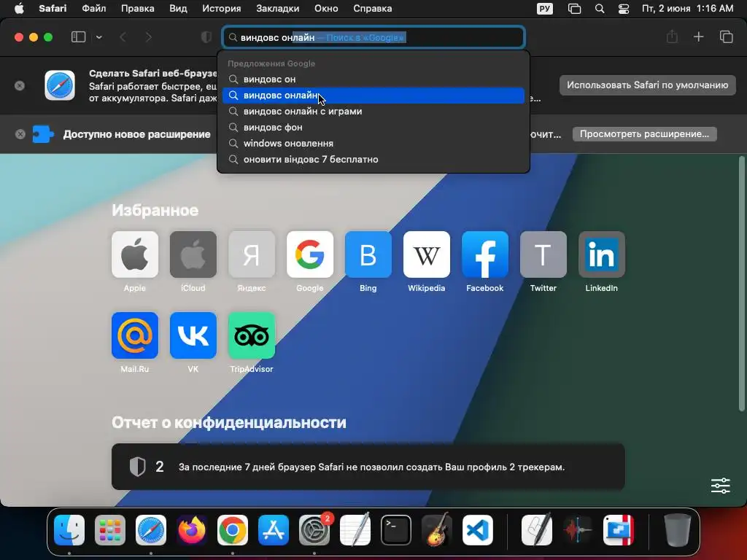Switch input source РУ in menu bar
This screenshot has height=560, width=747.
click(544, 9)
